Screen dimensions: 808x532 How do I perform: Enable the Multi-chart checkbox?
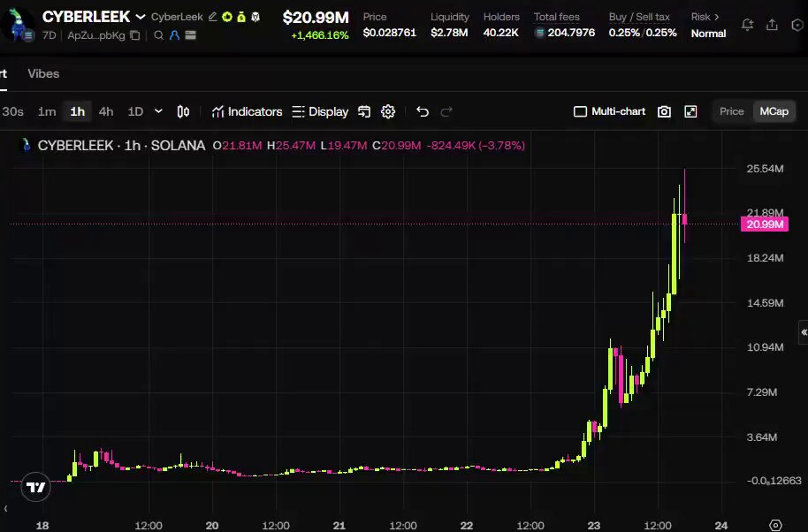click(580, 111)
